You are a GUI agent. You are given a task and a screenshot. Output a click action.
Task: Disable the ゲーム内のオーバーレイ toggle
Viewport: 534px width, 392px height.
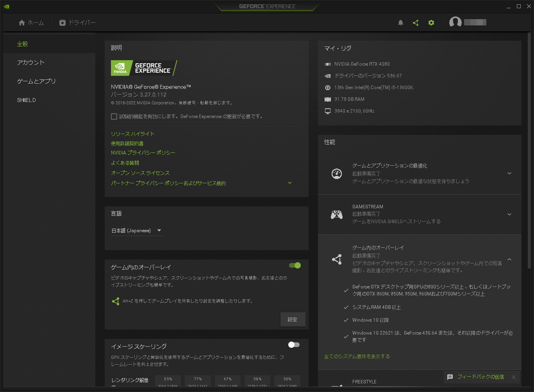tap(294, 265)
